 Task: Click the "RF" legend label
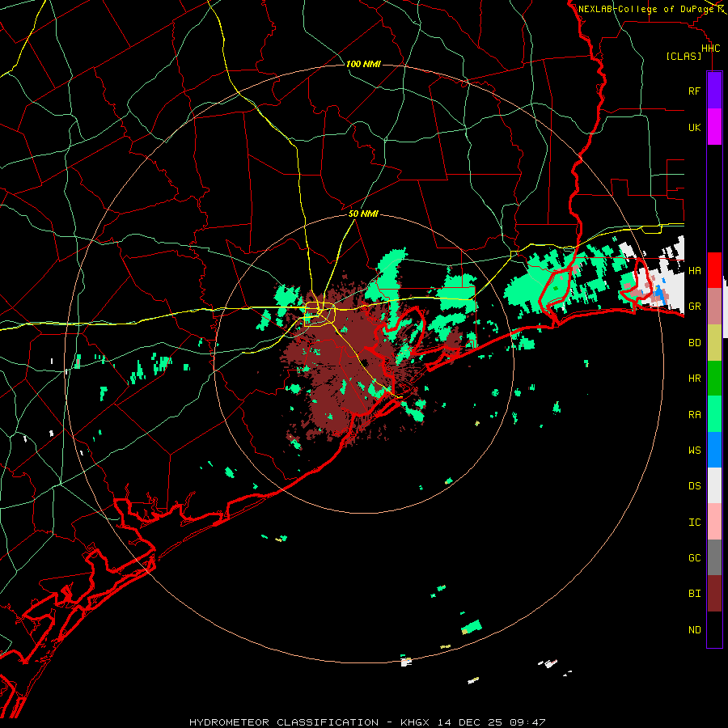(694, 91)
